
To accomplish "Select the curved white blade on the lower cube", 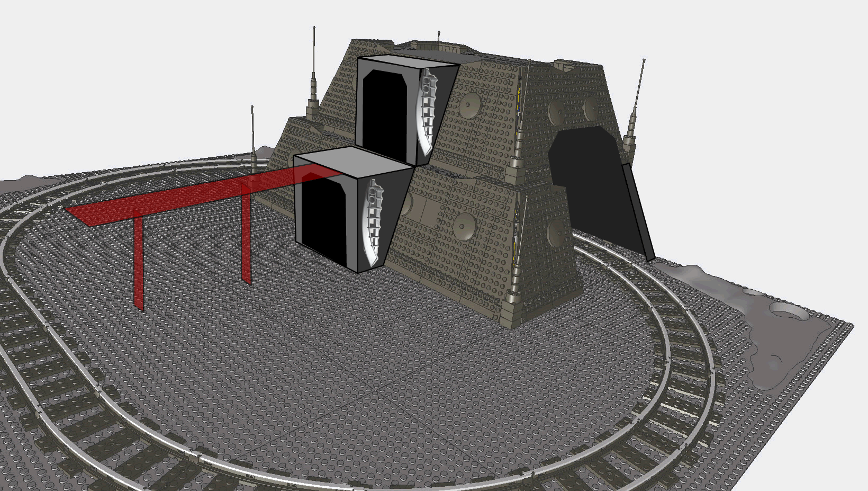I will click(373, 222).
